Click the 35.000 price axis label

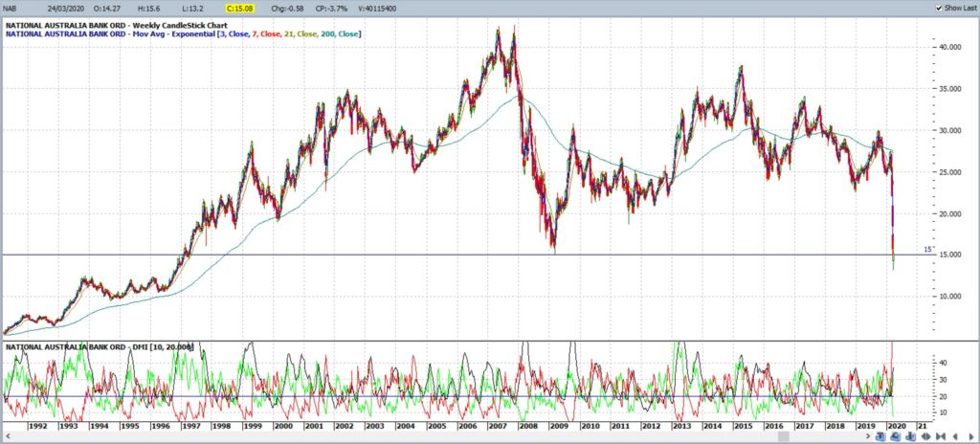[x=948, y=89]
